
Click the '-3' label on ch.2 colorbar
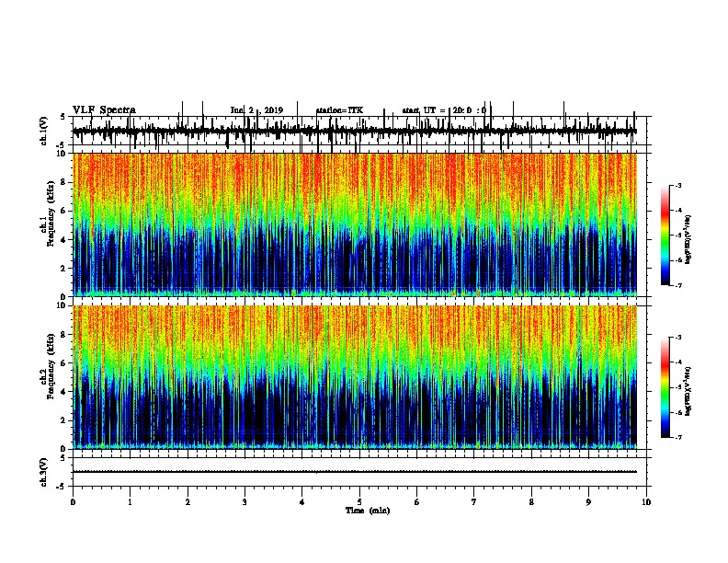tap(678, 338)
